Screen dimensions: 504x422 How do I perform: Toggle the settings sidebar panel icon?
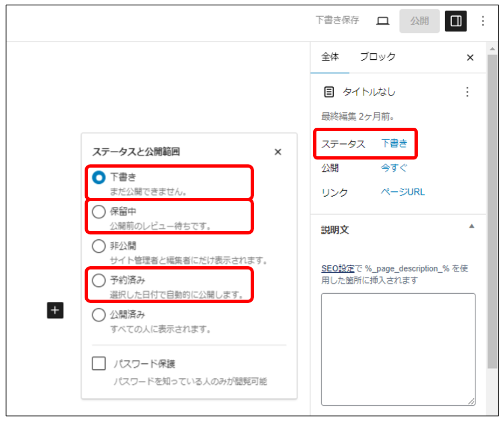(455, 21)
